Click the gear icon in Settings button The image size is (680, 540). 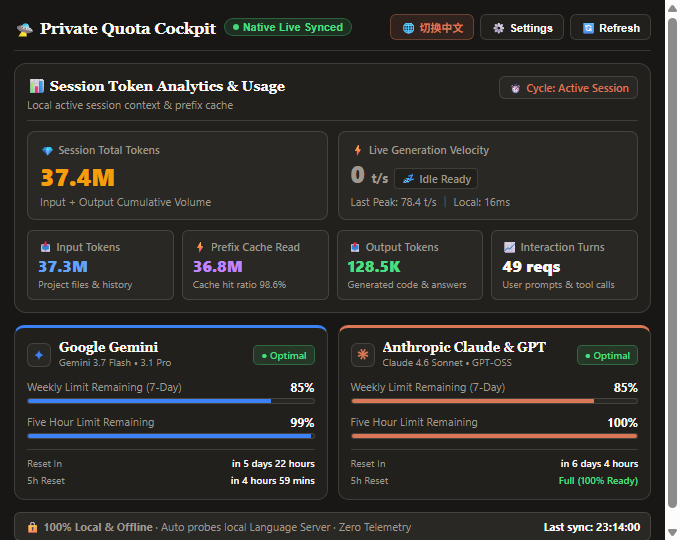click(499, 28)
